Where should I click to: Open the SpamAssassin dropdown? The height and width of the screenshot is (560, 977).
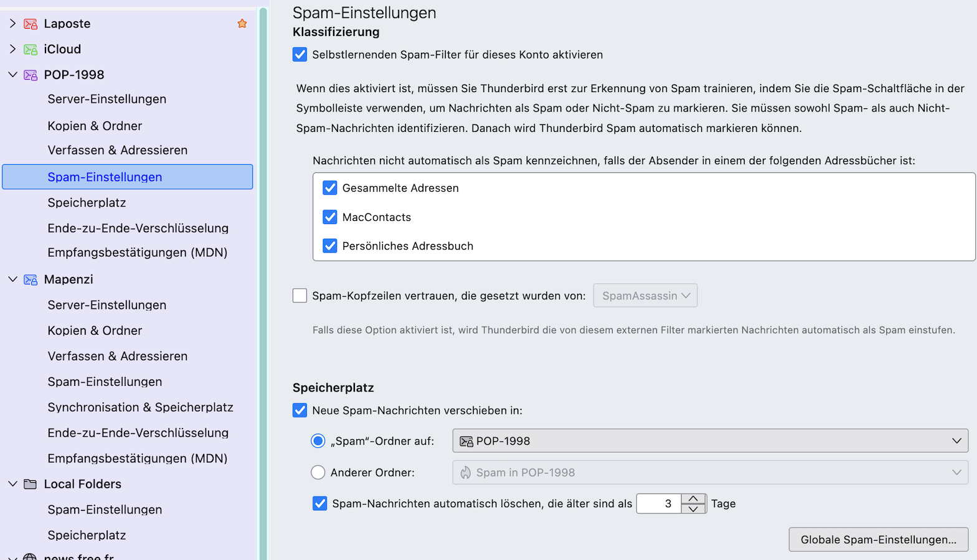(645, 296)
